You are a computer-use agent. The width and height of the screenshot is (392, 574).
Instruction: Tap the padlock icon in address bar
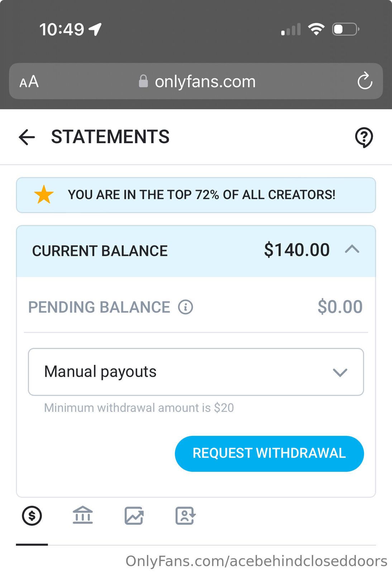coord(143,81)
